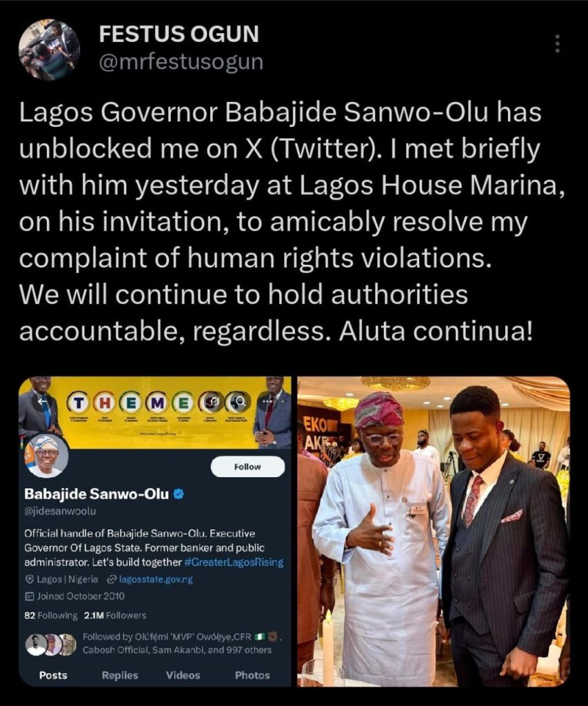Tap the #GreaterLagosRising hashtag
588x706 pixels.
pos(234,563)
